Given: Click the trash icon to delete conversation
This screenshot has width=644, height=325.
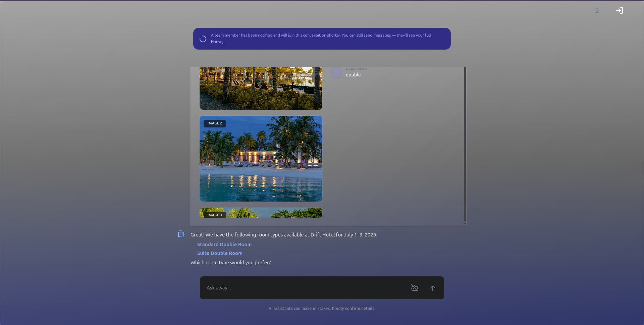Looking at the screenshot, I should [596, 10].
